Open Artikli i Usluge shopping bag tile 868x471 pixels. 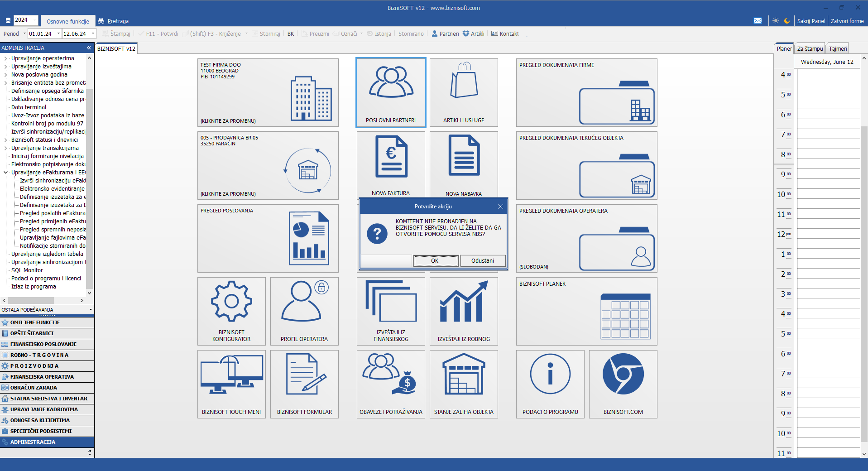(463, 92)
